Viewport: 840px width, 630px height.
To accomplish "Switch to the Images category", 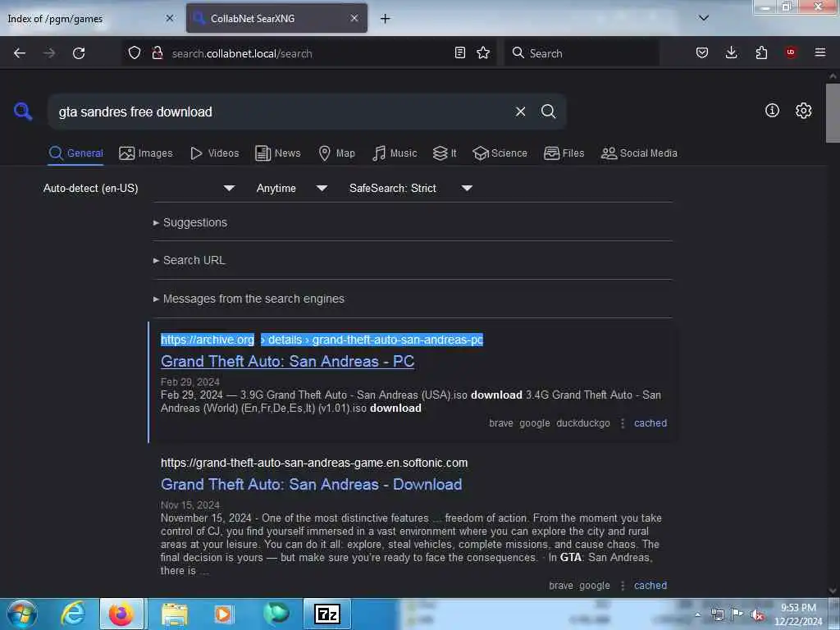I will click(146, 153).
